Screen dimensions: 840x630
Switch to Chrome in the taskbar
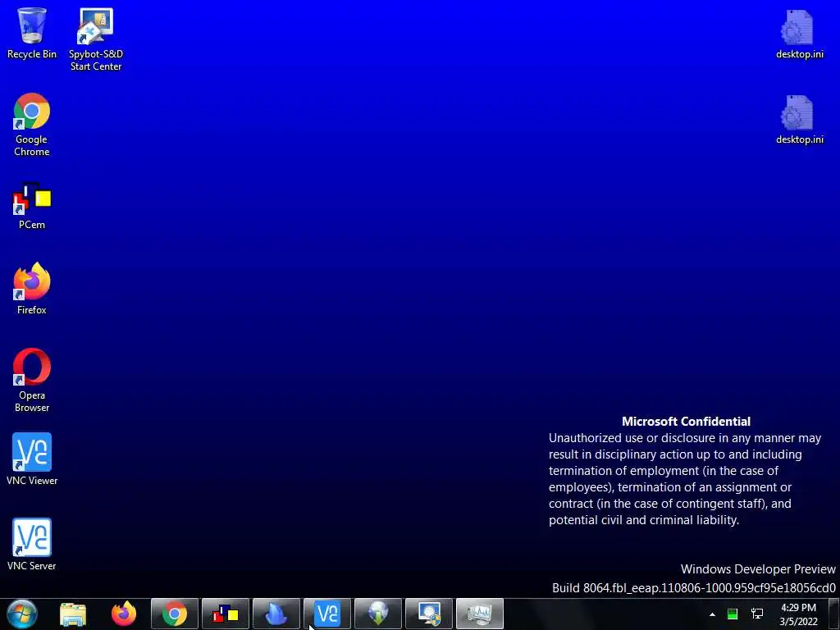tap(175, 614)
